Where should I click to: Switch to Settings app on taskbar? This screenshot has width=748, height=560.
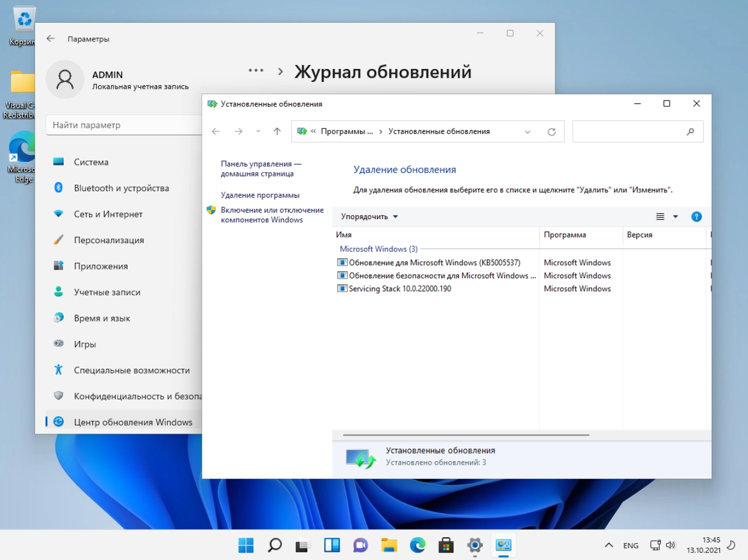[x=475, y=545]
